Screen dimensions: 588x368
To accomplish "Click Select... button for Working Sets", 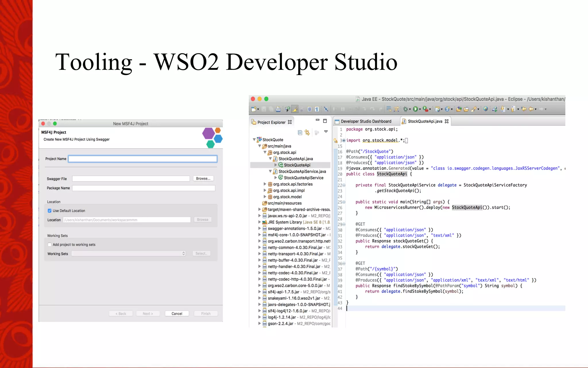I will [x=201, y=253].
